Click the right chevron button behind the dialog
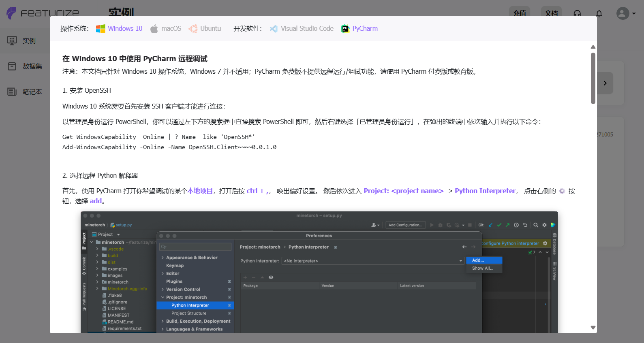This screenshot has height=343, width=644. (x=605, y=83)
